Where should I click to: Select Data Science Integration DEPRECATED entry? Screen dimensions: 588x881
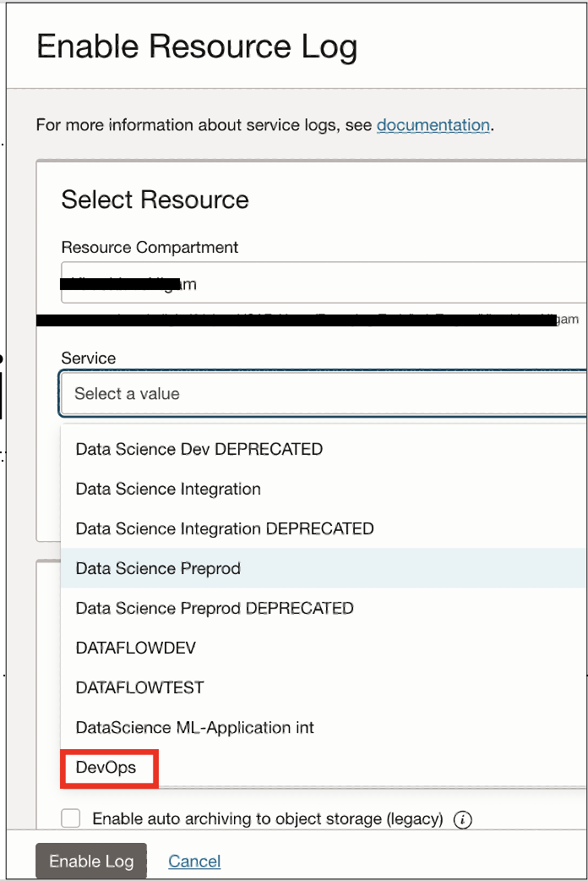pos(225,528)
